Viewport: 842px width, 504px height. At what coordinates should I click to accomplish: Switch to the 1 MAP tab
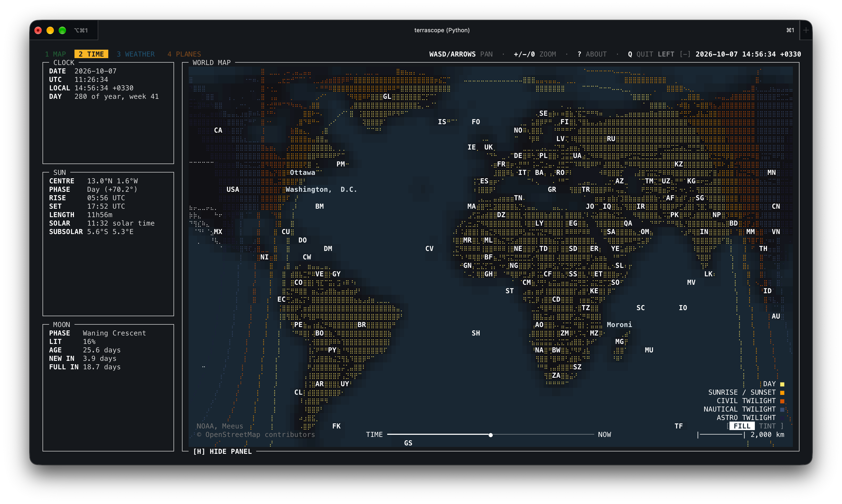[x=55, y=54]
